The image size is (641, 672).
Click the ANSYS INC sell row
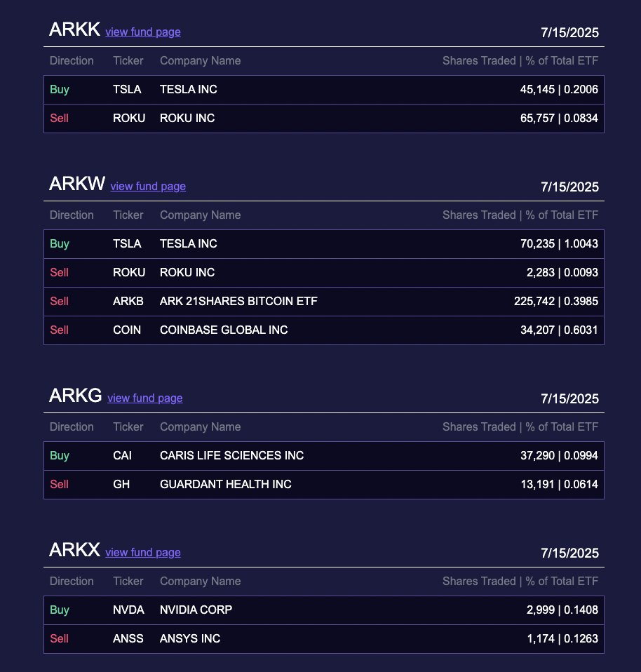click(x=324, y=638)
